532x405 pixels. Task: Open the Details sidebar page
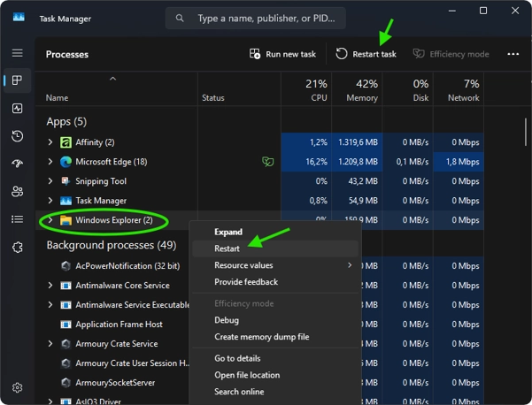click(18, 219)
